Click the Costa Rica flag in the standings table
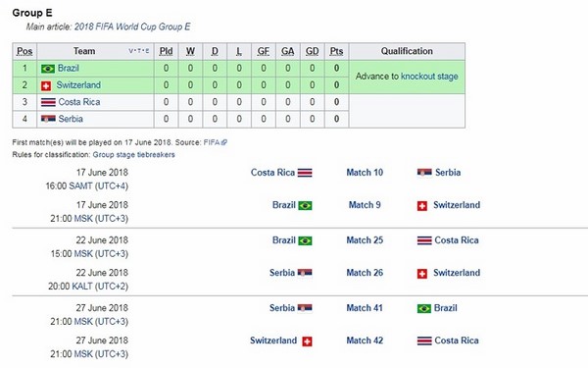This screenshot has height=368, width=588. (48, 102)
